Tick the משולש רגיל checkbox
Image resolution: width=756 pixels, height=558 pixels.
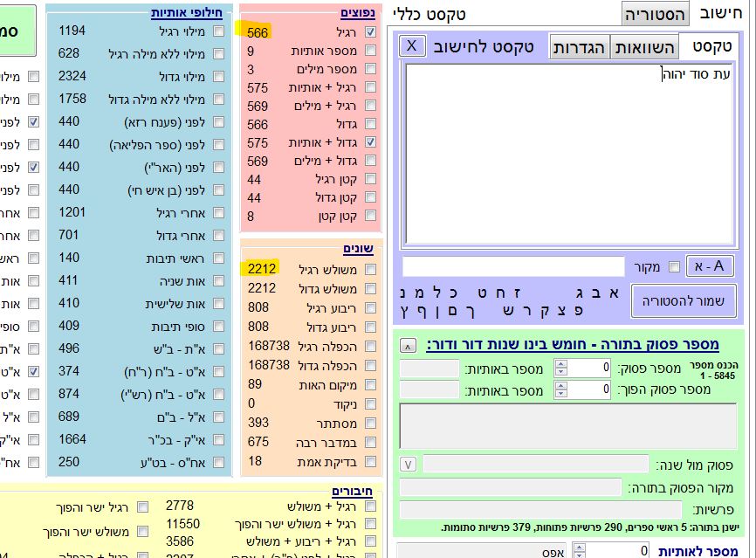370,269
